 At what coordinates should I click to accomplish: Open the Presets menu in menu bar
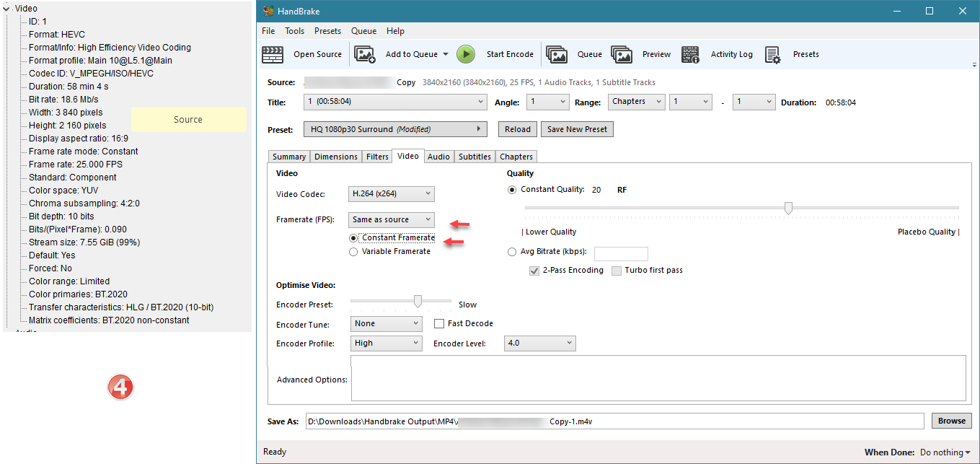tap(327, 31)
